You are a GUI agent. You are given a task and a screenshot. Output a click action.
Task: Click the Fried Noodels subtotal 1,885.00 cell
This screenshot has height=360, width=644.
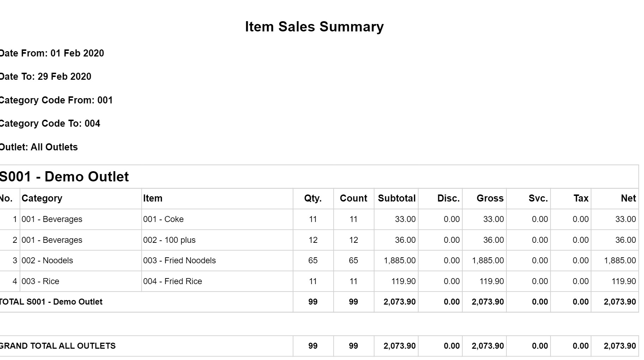tap(396, 260)
